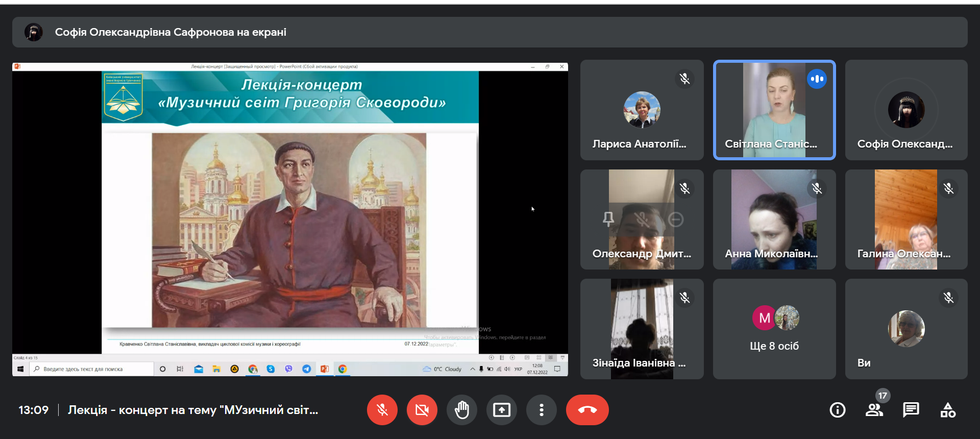The width and height of the screenshot is (980, 439).
Task: Open the more options three-dot menu
Action: (541, 410)
